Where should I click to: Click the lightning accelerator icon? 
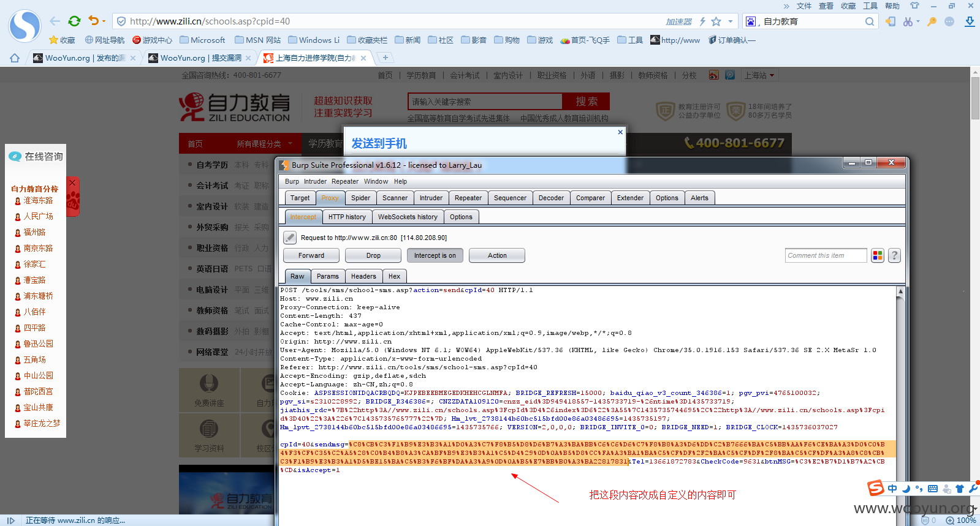pyautogui.click(x=702, y=21)
